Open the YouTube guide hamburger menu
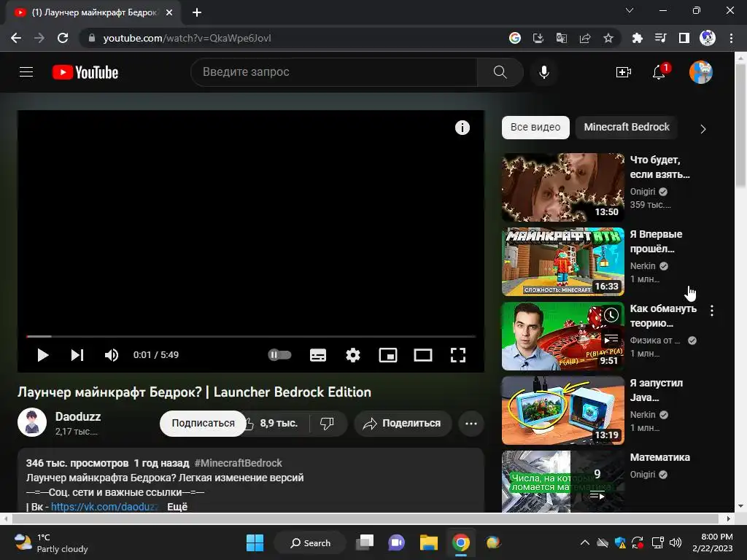 coord(26,72)
